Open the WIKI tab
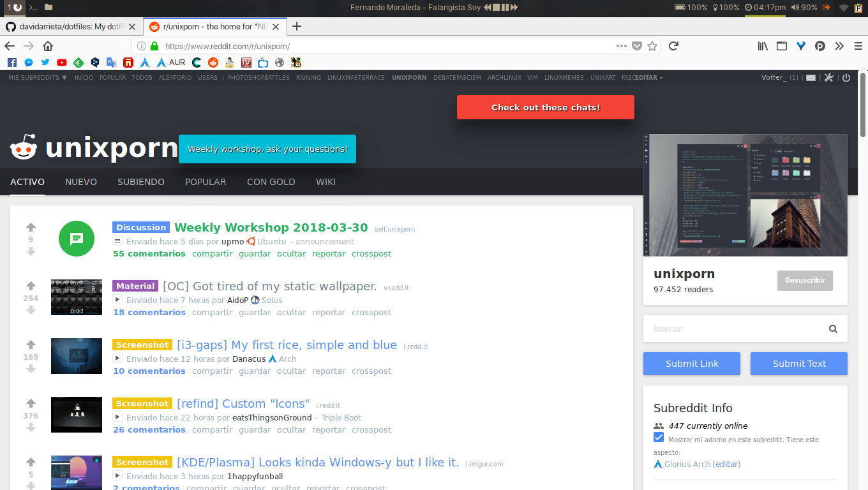Viewport: 868px width, 490px height. [x=325, y=182]
